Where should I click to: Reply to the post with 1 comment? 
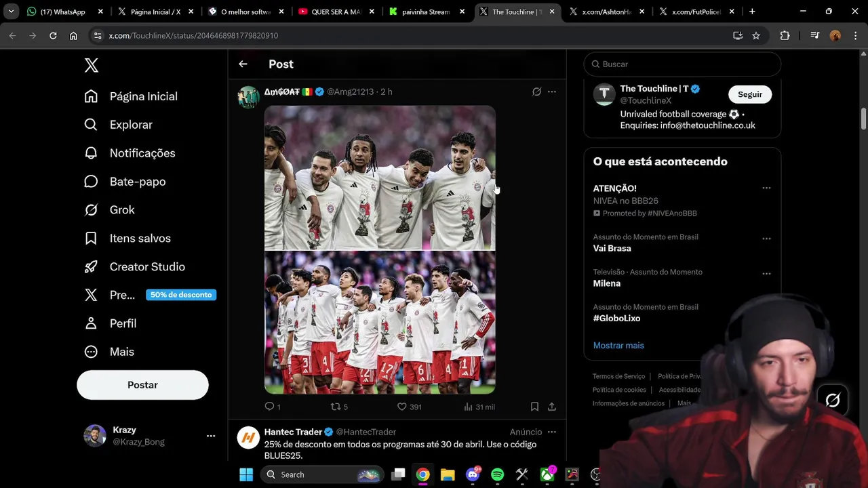click(272, 407)
